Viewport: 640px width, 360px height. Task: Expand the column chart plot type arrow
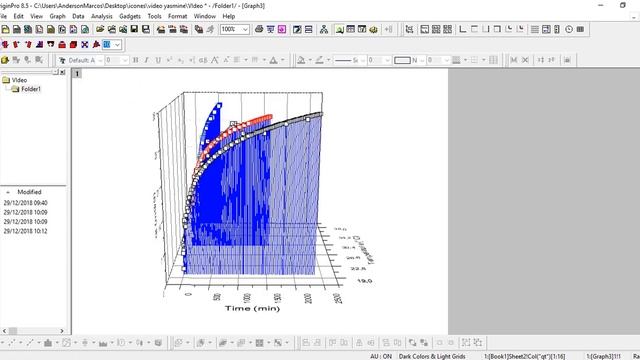[56, 343]
